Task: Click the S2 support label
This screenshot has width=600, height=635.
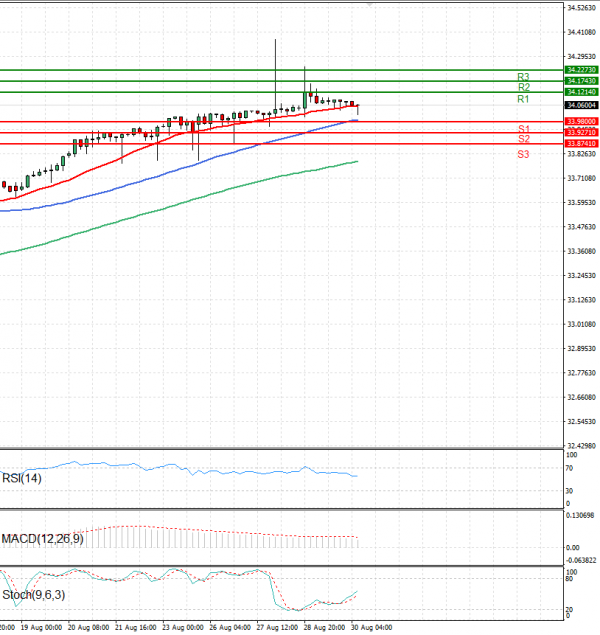Action: tap(523, 139)
